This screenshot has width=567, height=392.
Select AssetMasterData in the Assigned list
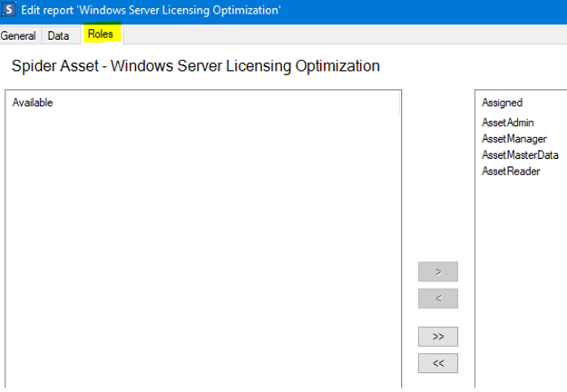(520, 155)
